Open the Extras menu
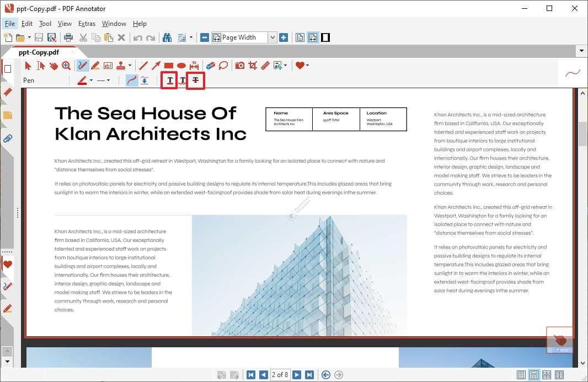This screenshot has width=588, height=382. click(87, 24)
